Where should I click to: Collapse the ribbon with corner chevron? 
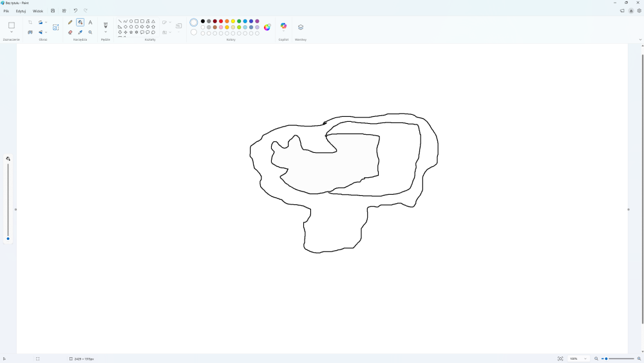(640, 40)
